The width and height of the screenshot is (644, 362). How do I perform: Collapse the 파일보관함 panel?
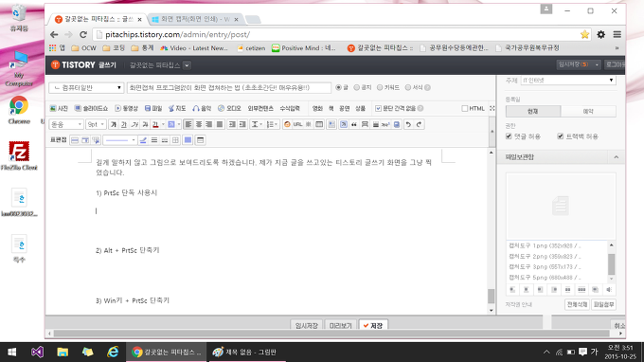[x=617, y=157]
